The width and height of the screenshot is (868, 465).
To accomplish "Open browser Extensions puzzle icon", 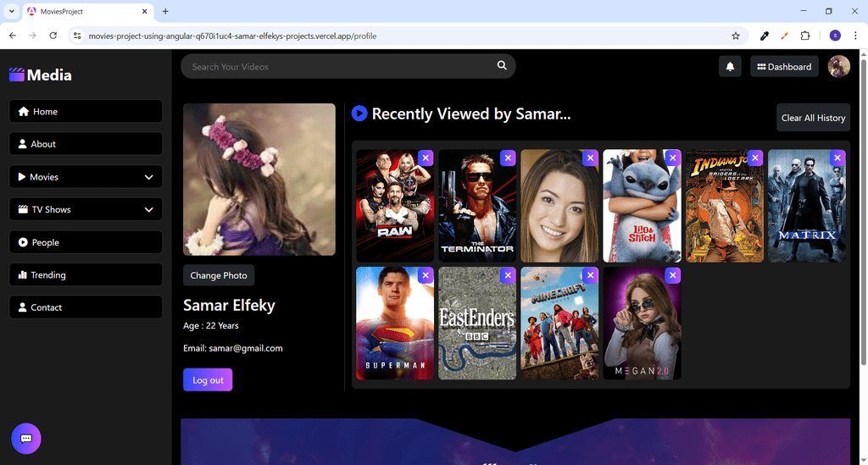I will coord(805,36).
